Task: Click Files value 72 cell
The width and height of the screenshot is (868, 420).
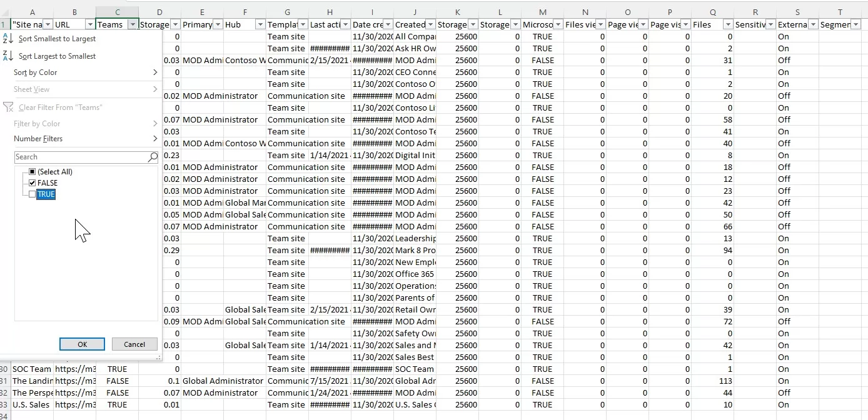Action: click(x=712, y=321)
